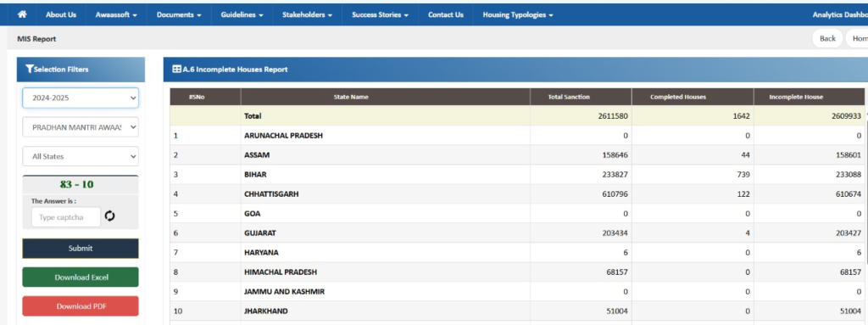
Task: Click the Back button
Action: point(827,39)
